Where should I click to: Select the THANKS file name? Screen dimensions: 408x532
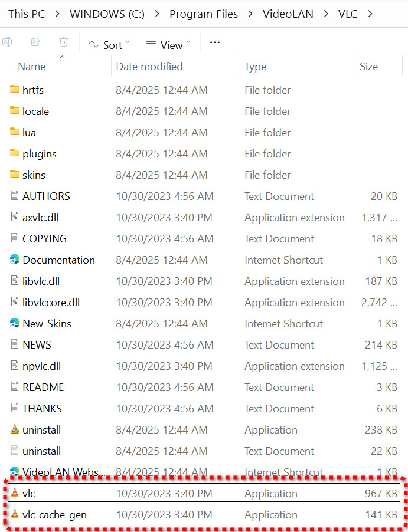coord(42,409)
